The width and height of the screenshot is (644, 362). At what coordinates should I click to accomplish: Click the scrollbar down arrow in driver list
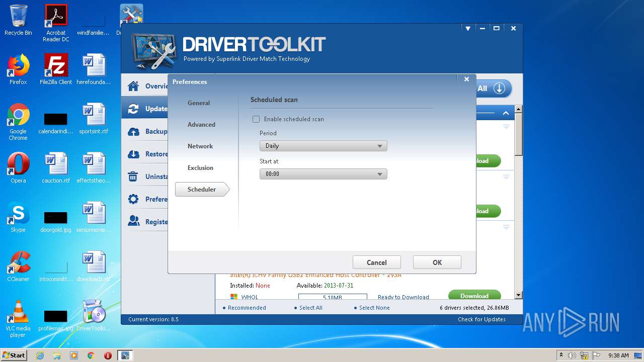pyautogui.click(x=518, y=295)
